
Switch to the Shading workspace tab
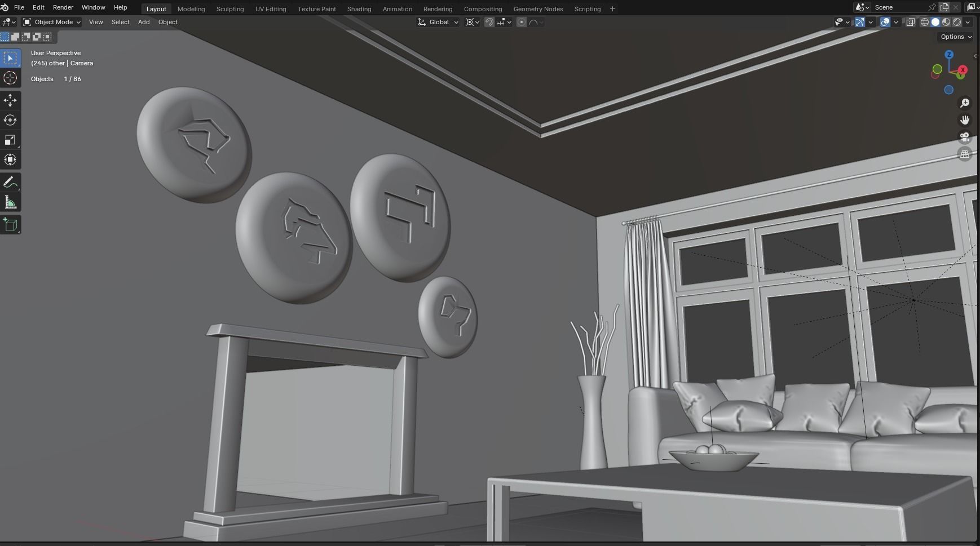(x=359, y=9)
